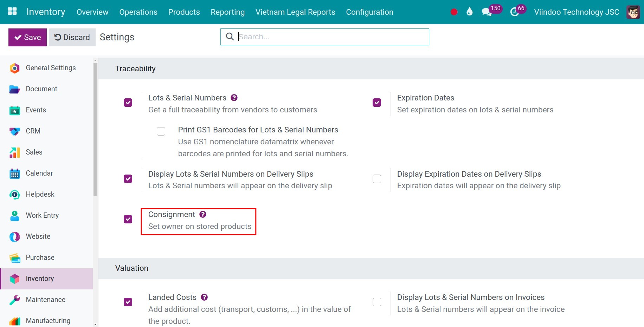The height and width of the screenshot is (327, 644).
Task: Click the Events app icon
Action: (x=14, y=110)
